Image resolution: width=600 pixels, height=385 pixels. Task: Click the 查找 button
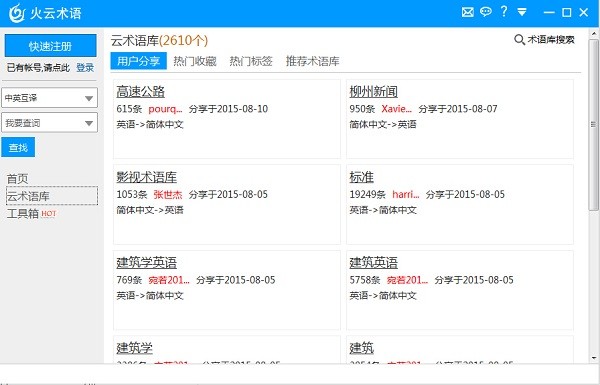[18, 147]
